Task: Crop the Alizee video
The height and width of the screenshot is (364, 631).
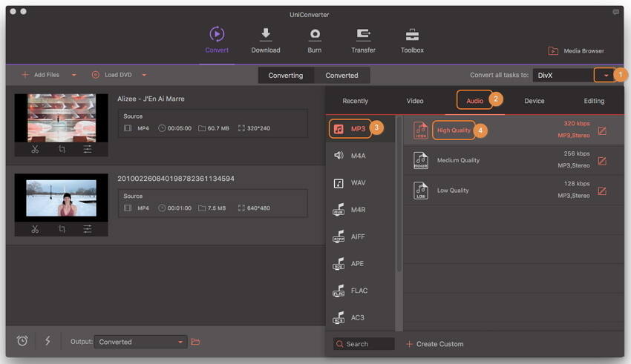Action: pos(62,150)
